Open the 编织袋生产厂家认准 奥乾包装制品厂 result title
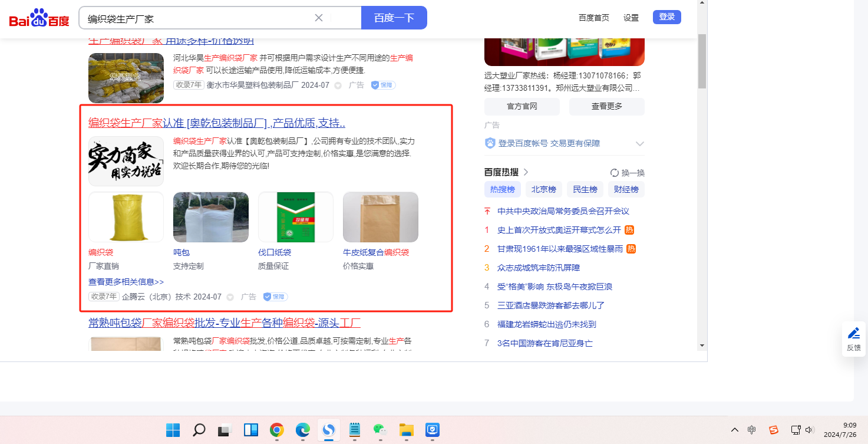The width and height of the screenshot is (868, 444). 217,123
